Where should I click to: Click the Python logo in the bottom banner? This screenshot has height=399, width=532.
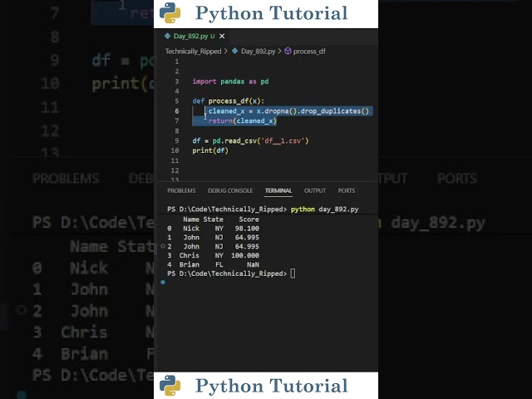tap(170, 386)
